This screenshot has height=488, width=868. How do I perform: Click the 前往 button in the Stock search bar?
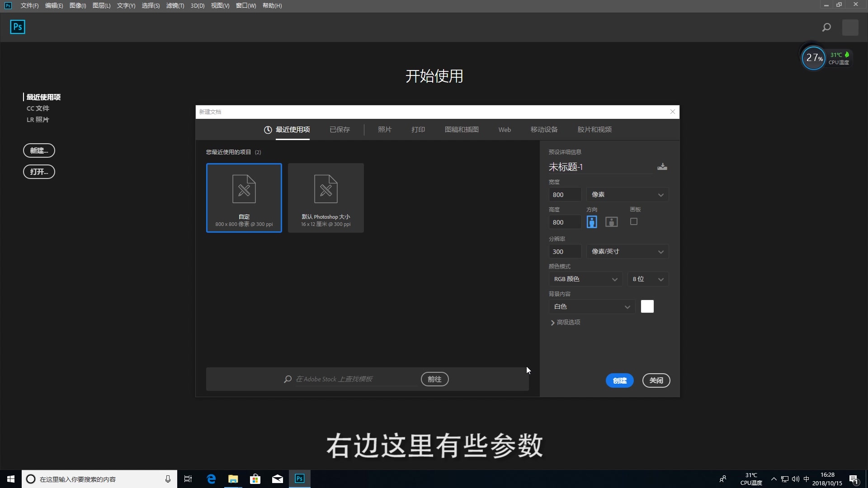pyautogui.click(x=434, y=379)
